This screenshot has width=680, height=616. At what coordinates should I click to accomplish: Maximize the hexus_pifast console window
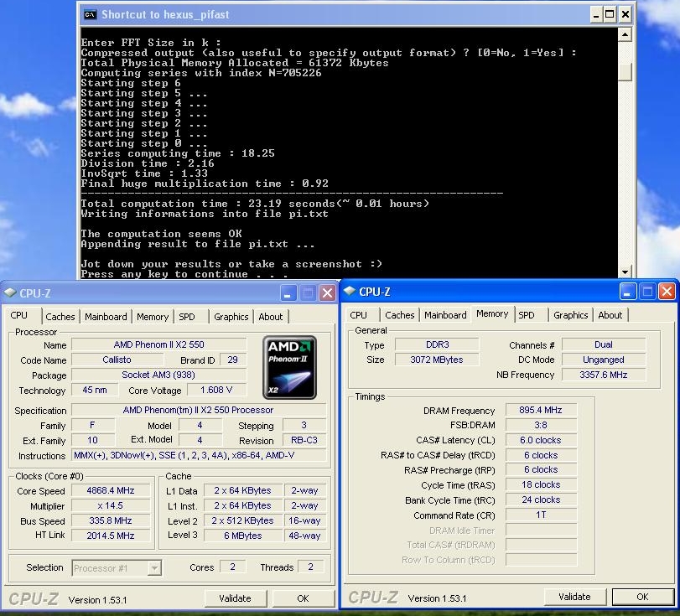(x=609, y=14)
